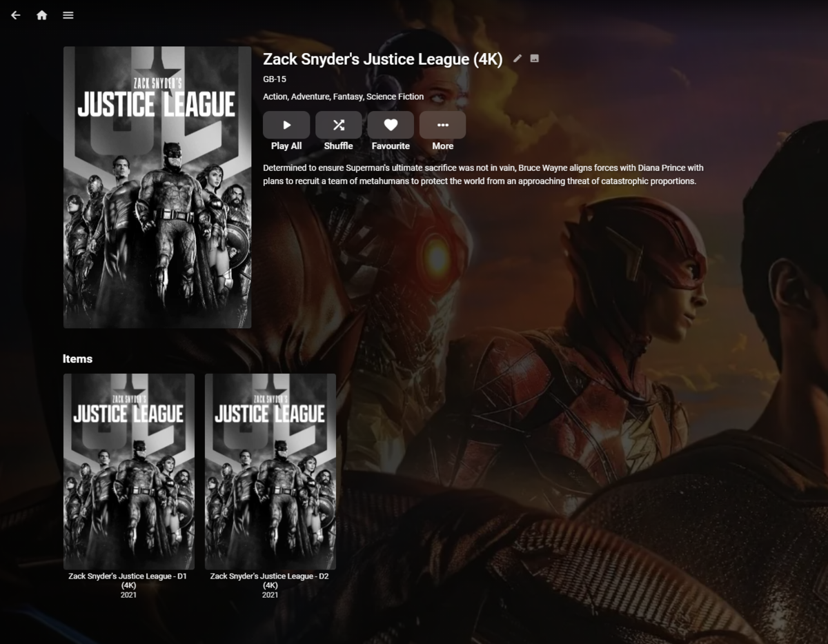
Task: Open the Fantasy genre link
Action: 348,97
